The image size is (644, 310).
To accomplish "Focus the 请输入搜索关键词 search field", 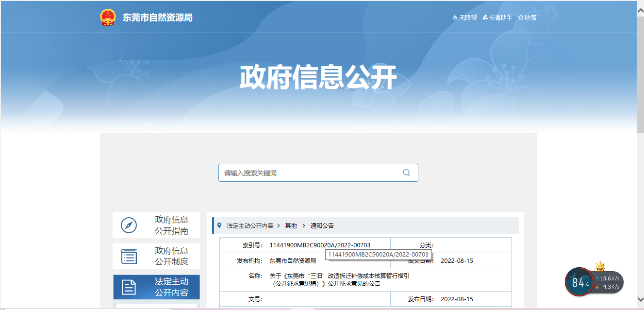I will click(x=311, y=173).
